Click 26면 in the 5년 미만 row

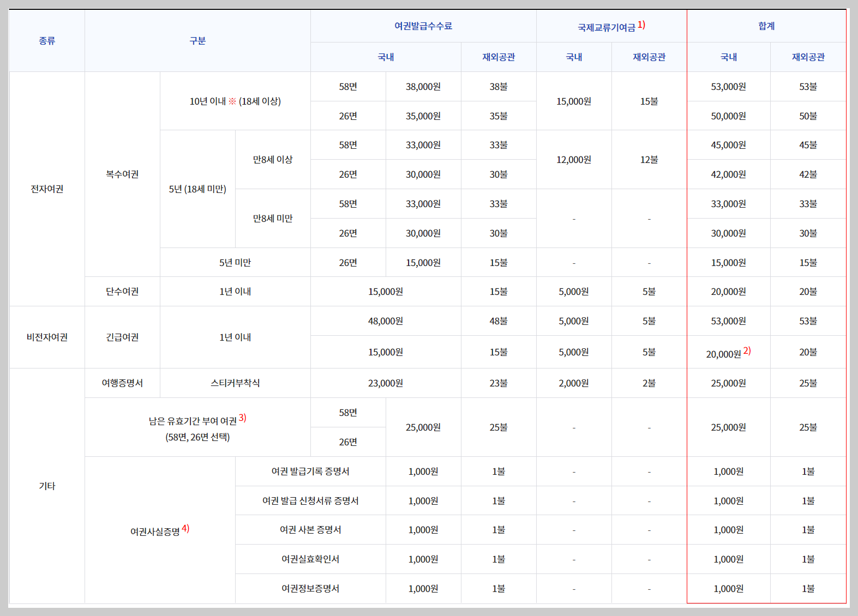348,263
